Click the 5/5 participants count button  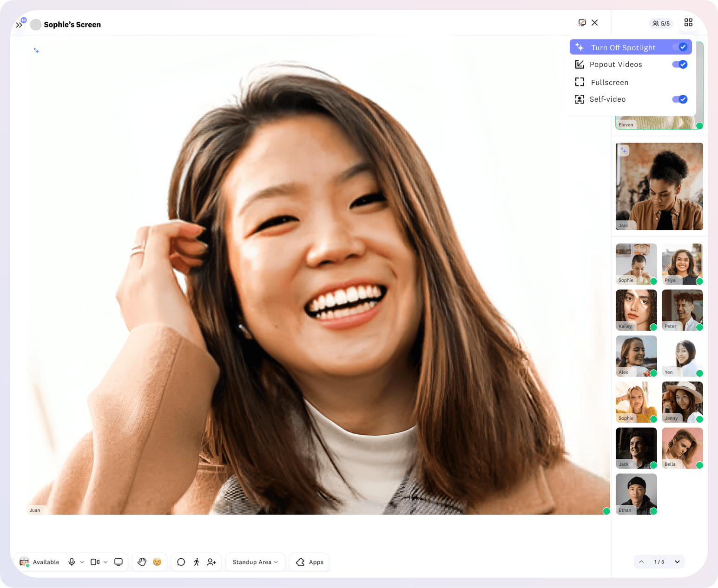(x=661, y=23)
